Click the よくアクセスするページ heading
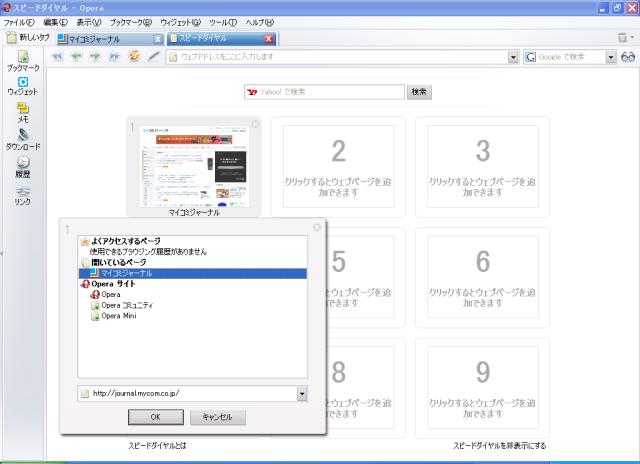Screen dimensions: 640x464 click(x=126, y=241)
